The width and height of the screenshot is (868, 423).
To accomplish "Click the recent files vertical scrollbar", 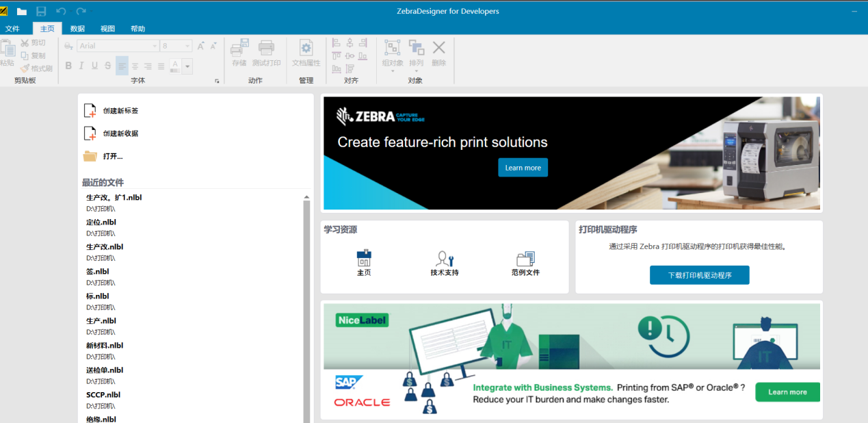I will click(x=306, y=311).
